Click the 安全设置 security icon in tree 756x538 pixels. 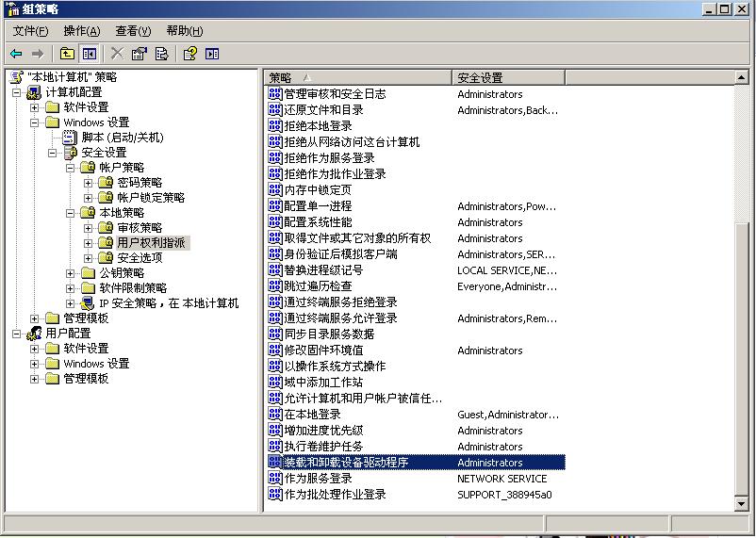coord(70,153)
